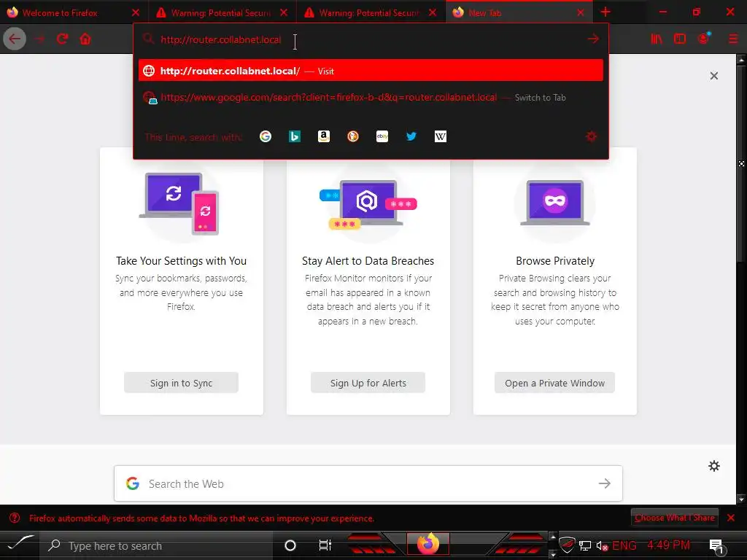Viewport: 747px width, 560px height.
Task: Submit web search arrow button
Action: (x=605, y=483)
